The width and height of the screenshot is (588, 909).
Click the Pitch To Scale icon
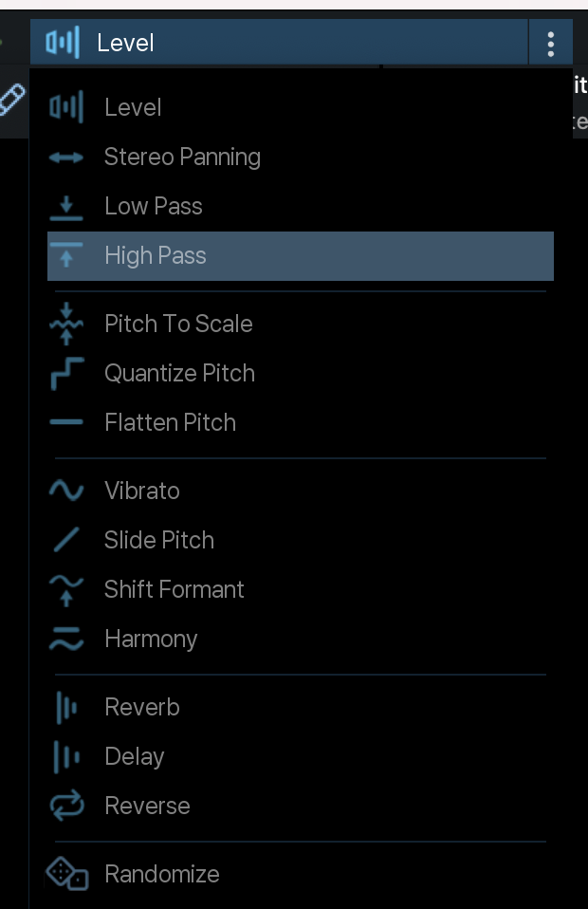(x=65, y=324)
